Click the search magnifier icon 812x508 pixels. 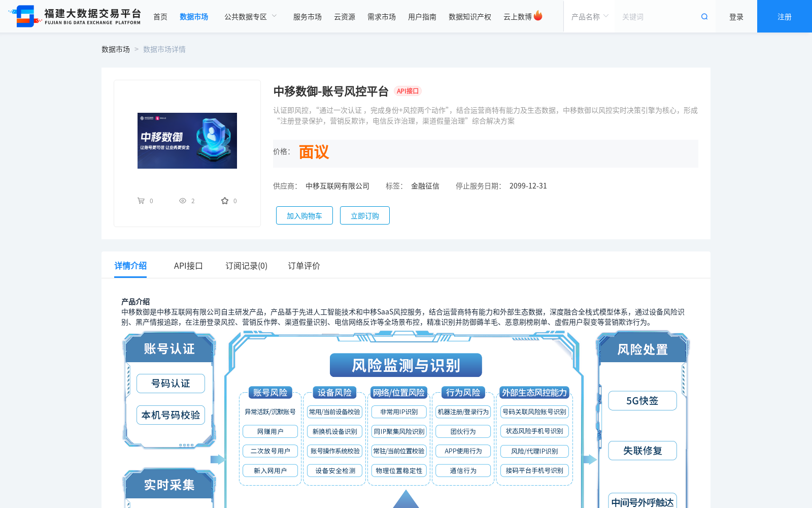[704, 17]
